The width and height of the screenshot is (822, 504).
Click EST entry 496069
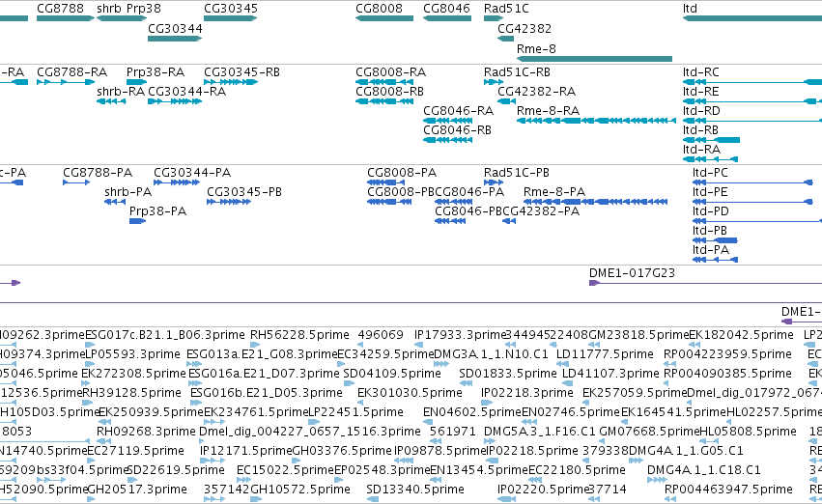tap(381, 335)
